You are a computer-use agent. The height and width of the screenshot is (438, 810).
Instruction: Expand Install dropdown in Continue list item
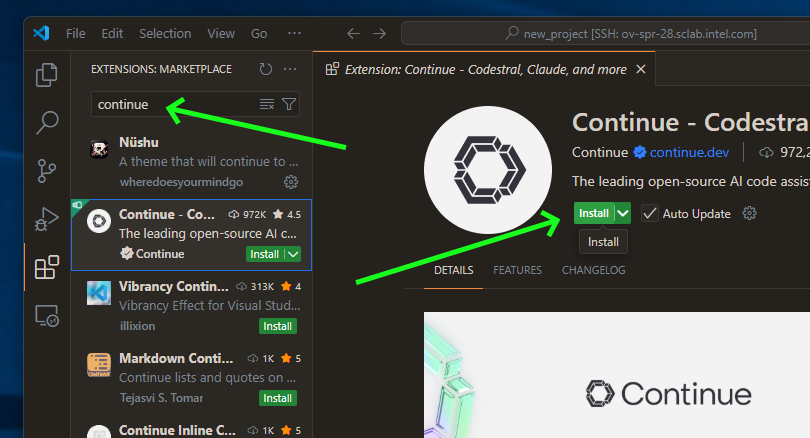tap(293, 254)
